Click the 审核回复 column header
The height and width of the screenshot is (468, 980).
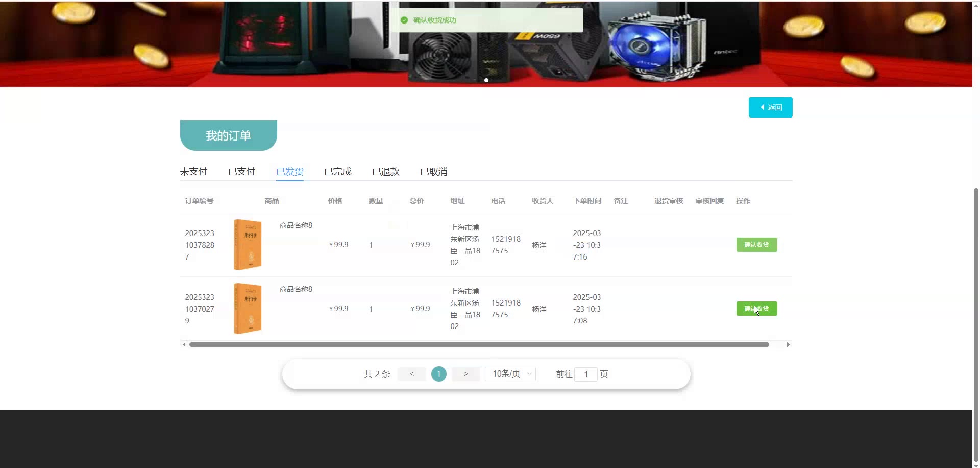pos(709,201)
